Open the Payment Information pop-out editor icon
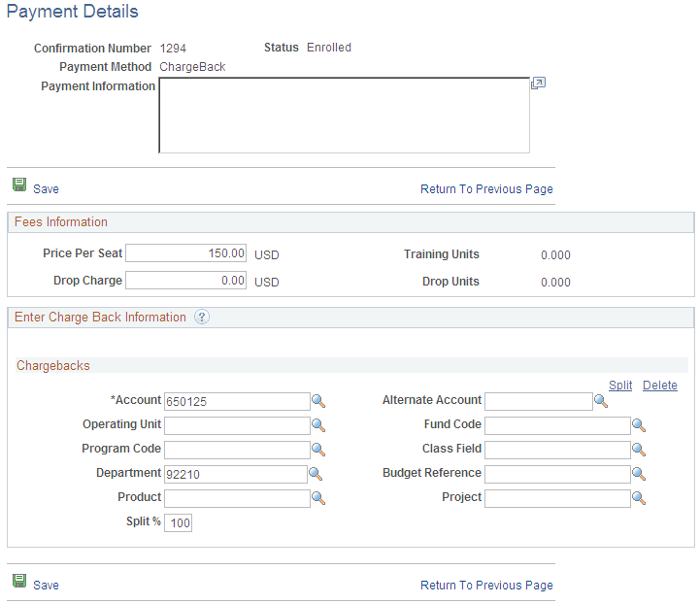 pos(538,84)
